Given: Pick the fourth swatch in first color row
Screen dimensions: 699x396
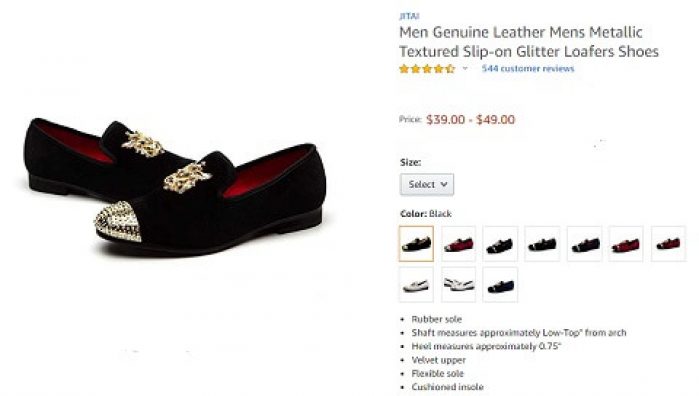Looking at the screenshot, I should (542, 243).
